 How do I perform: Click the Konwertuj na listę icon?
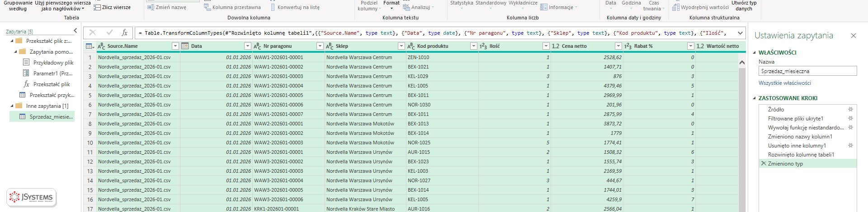click(273, 7)
